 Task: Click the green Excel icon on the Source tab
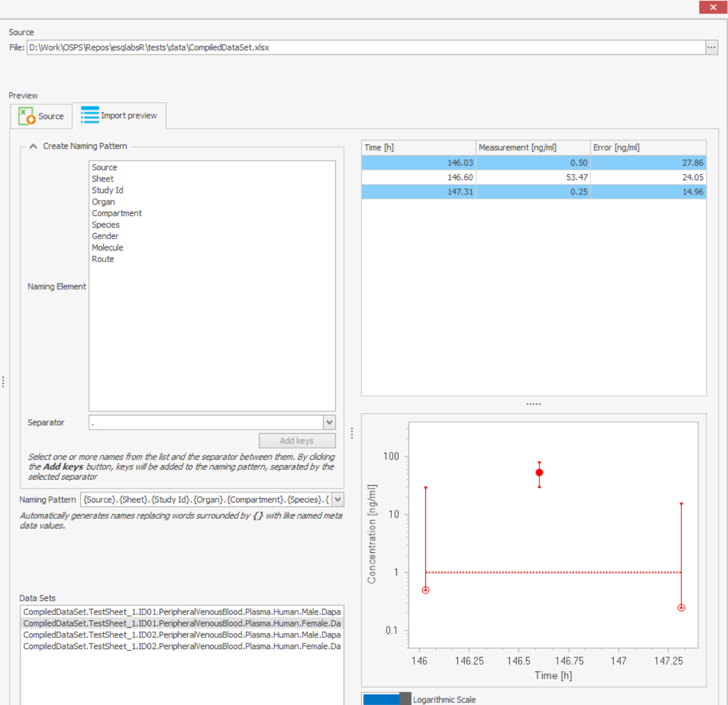pyautogui.click(x=25, y=116)
